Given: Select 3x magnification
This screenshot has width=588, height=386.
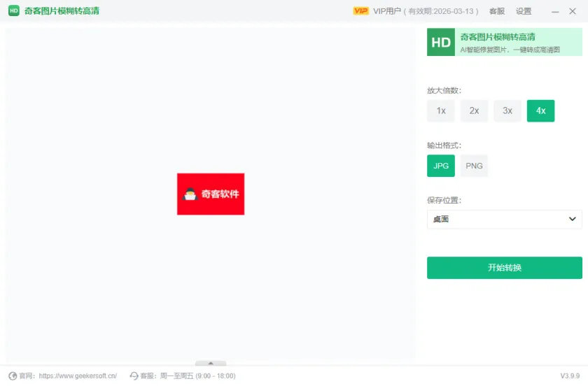Looking at the screenshot, I should tap(507, 111).
